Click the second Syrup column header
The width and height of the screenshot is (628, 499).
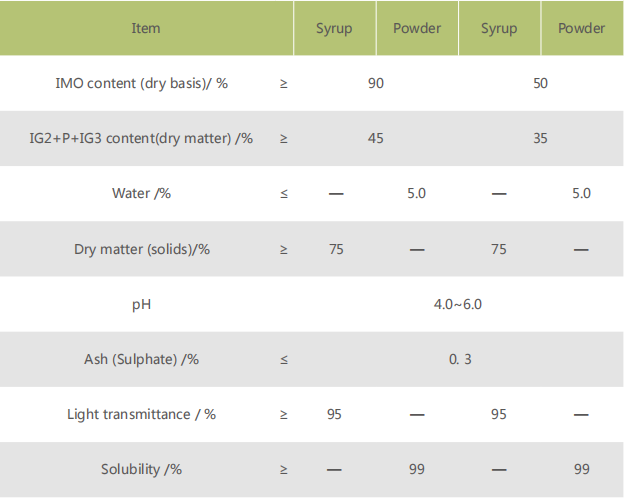coord(499,29)
